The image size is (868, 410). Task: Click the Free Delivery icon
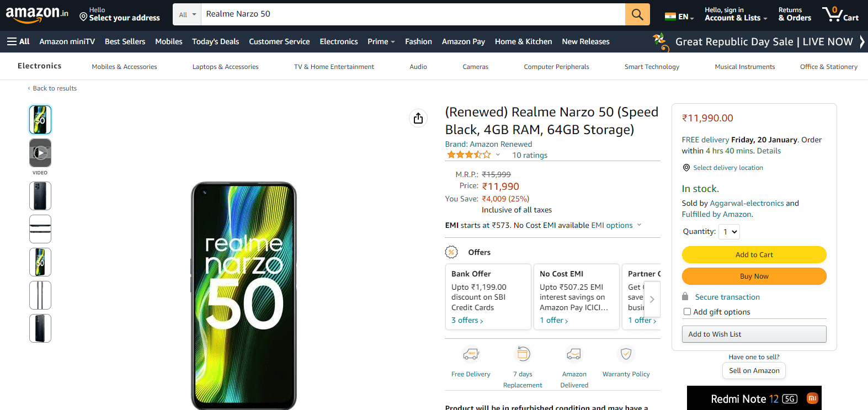471,354
